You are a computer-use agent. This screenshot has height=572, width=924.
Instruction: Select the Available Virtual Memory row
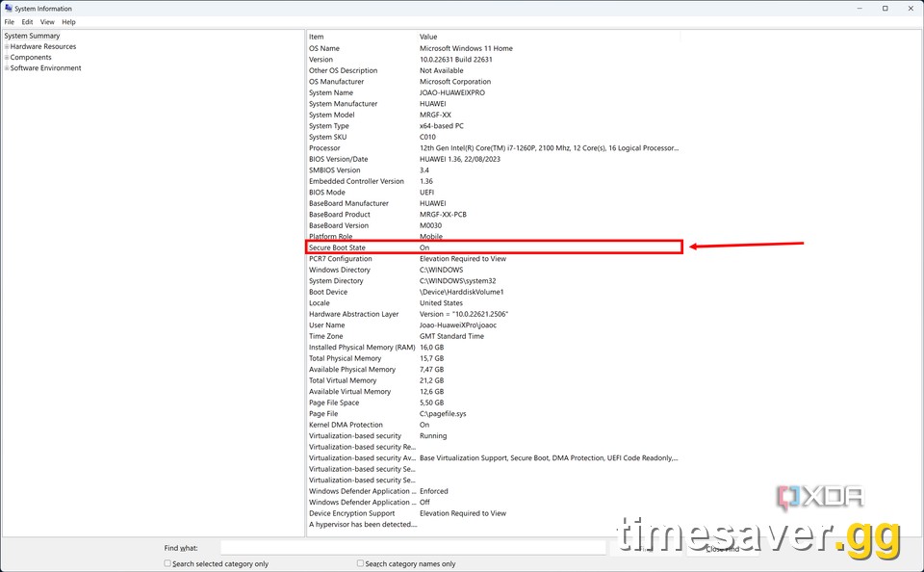click(493, 392)
